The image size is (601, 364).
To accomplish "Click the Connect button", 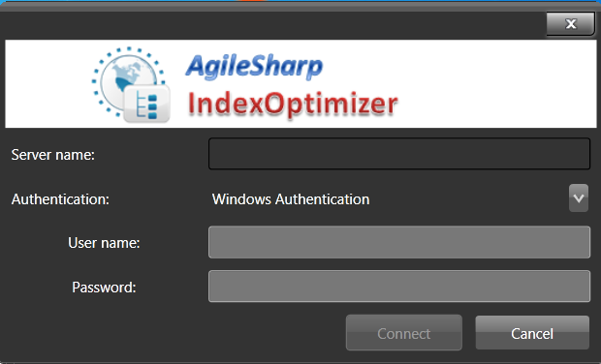I will [404, 333].
